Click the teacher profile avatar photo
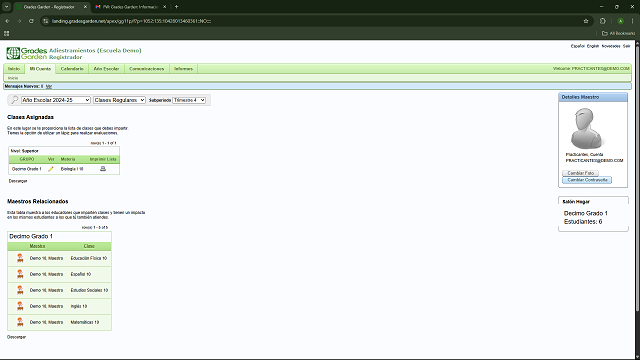 pos(587,128)
